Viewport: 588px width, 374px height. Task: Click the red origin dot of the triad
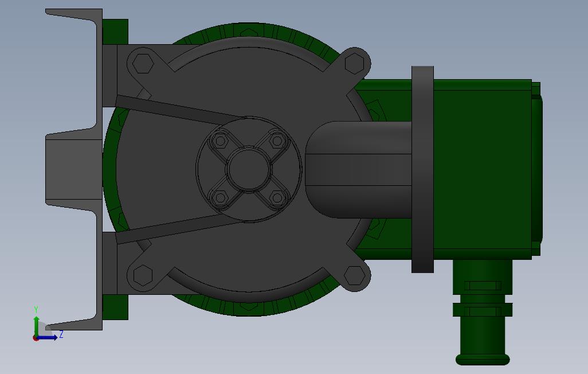click(x=36, y=338)
